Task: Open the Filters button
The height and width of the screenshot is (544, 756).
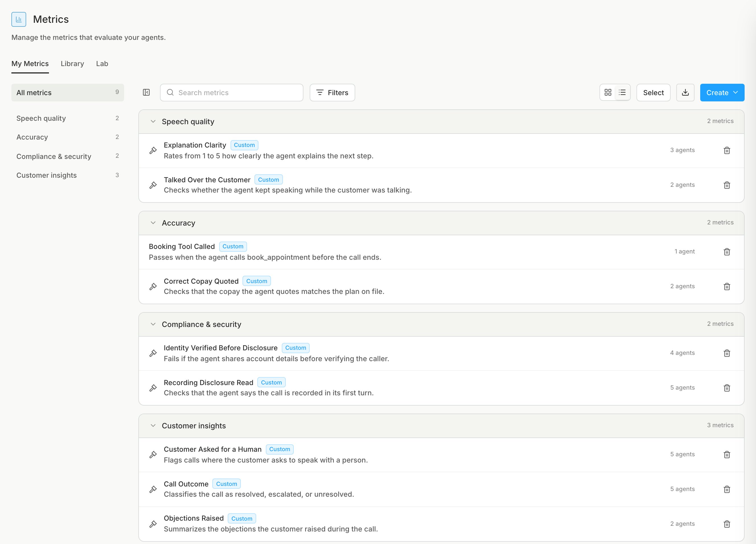Action: pos(332,92)
